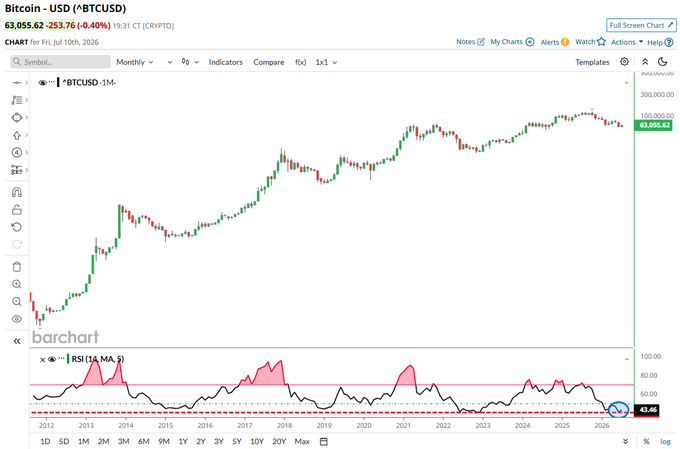Screen dimensions: 680x449
Task: Enable magnet snap mode
Action: coord(16,192)
